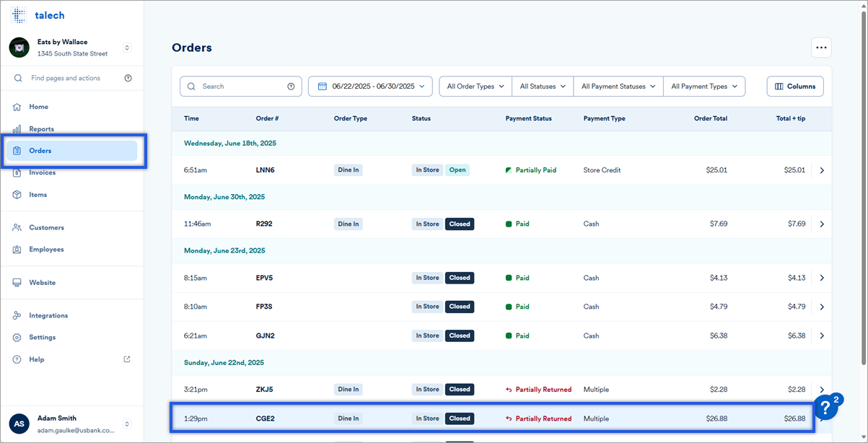Expand the All Payment Statuses filter
This screenshot has width=868, height=443.
tap(618, 86)
